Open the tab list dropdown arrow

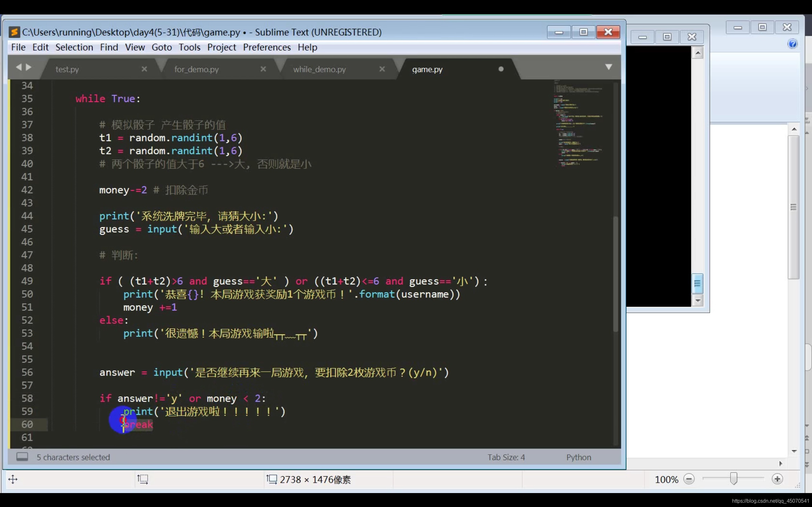tap(608, 67)
